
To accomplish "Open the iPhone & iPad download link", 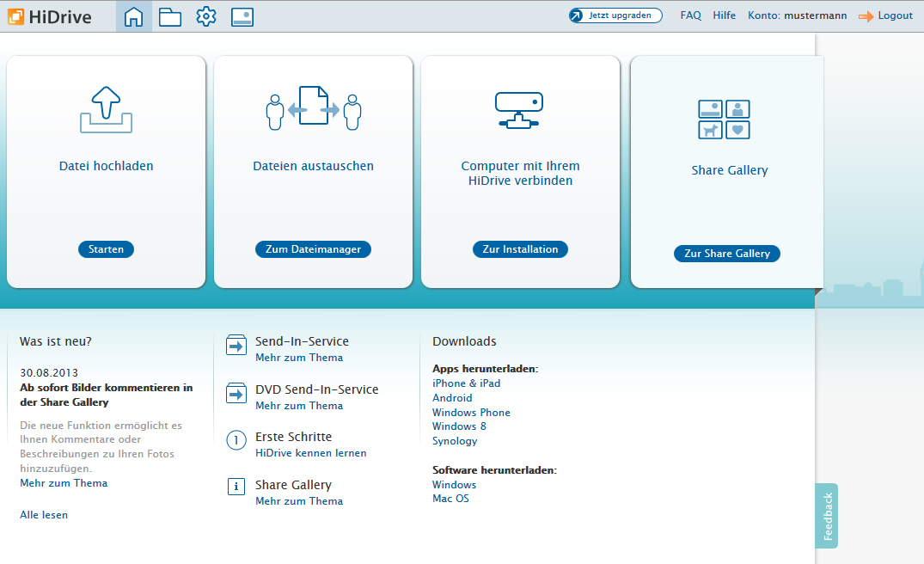I will pyautogui.click(x=466, y=383).
